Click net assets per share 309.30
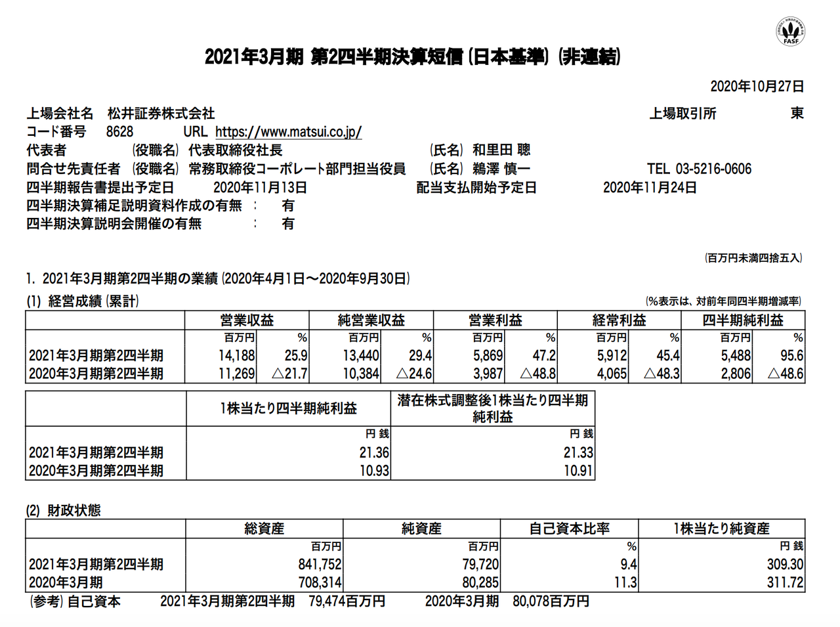This screenshot has height=627, width=840. (786, 565)
